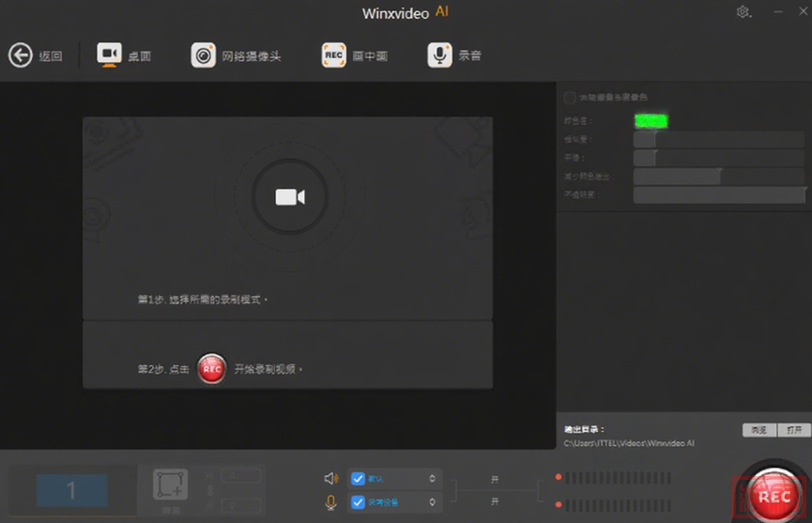The image size is (812, 523).
Task: Switch to webcam (网络摄像头) recording mode
Action: tap(203, 55)
